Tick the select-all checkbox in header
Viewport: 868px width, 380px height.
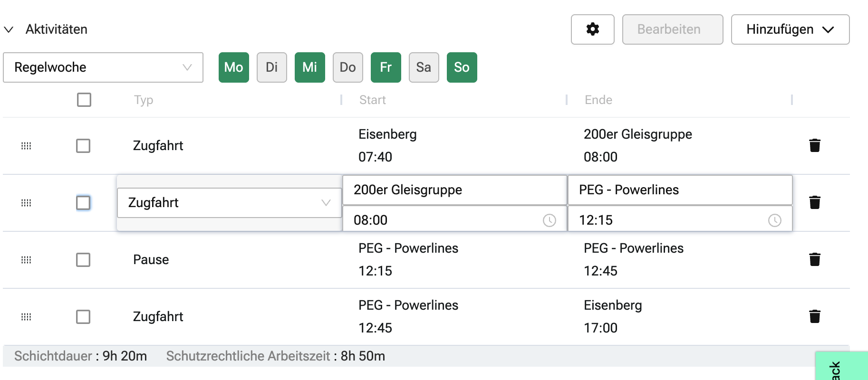click(x=84, y=100)
